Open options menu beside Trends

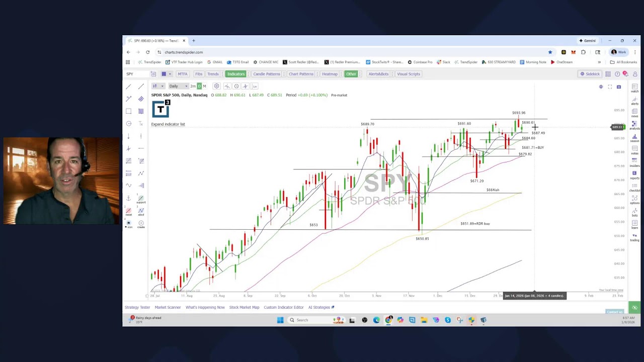222,74
